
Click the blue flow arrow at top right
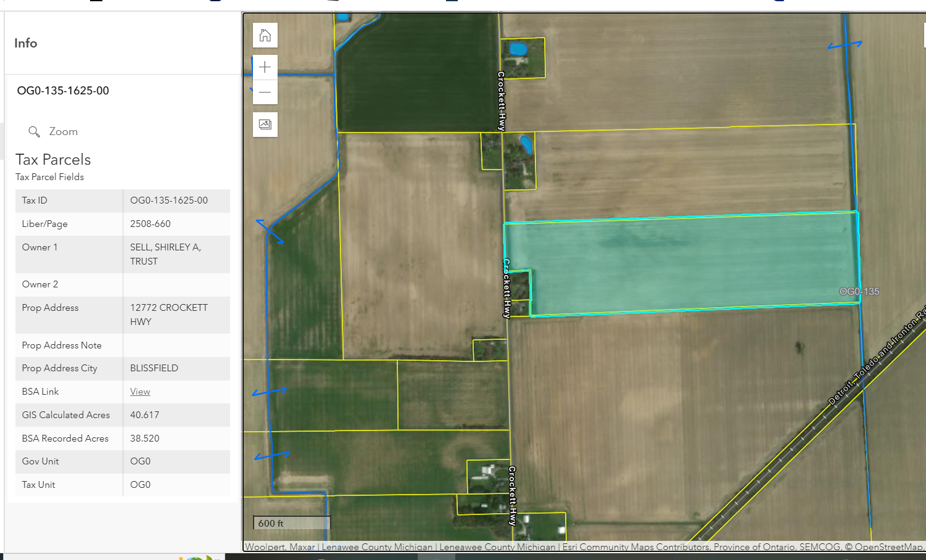tap(844, 44)
